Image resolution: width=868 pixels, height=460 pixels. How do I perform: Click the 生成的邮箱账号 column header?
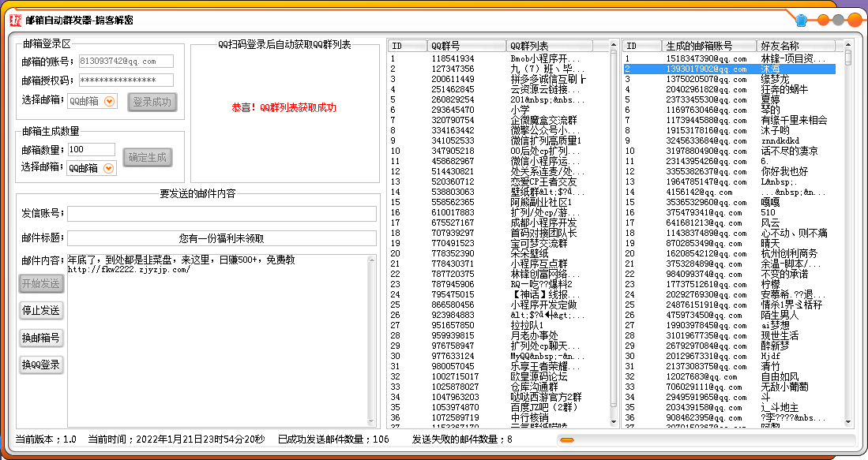pyautogui.click(x=709, y=46)
